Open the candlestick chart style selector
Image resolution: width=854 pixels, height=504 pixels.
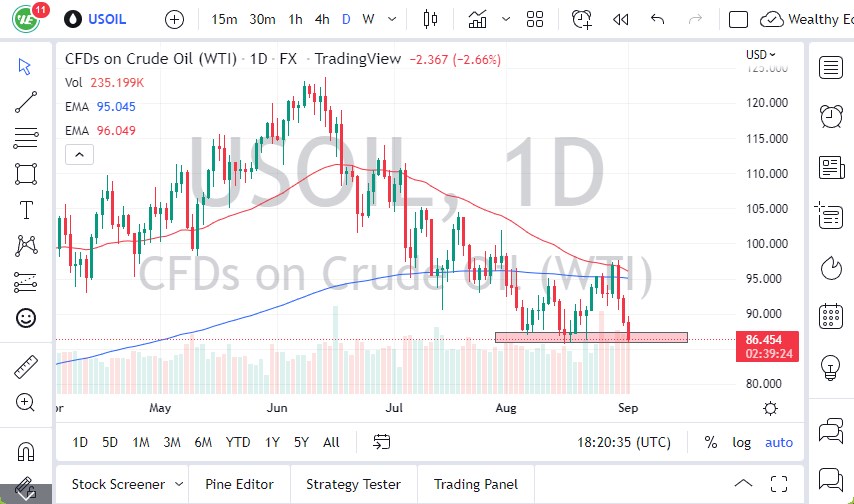click(x=431, y=19)
